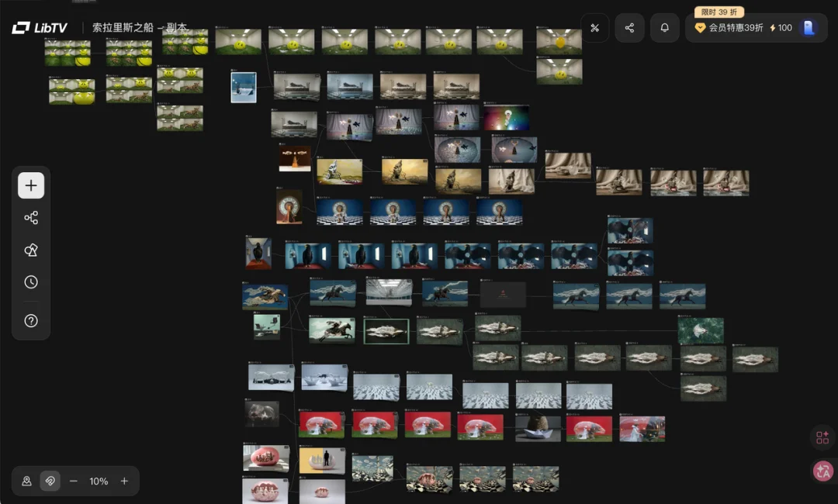The height and width of the screenshot is (504, 838).
Task: Open the help question mark icon
Action: [x=31, y=320]
